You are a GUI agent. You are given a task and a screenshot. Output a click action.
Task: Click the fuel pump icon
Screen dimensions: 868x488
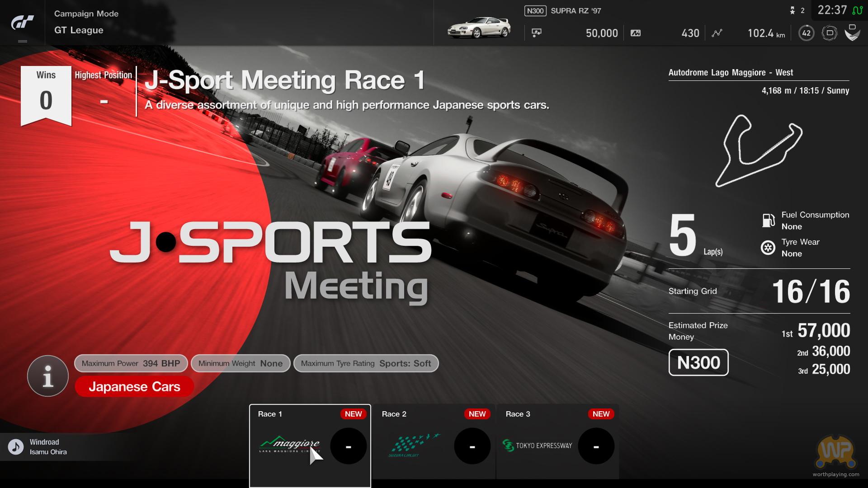(x=768, y=221)
